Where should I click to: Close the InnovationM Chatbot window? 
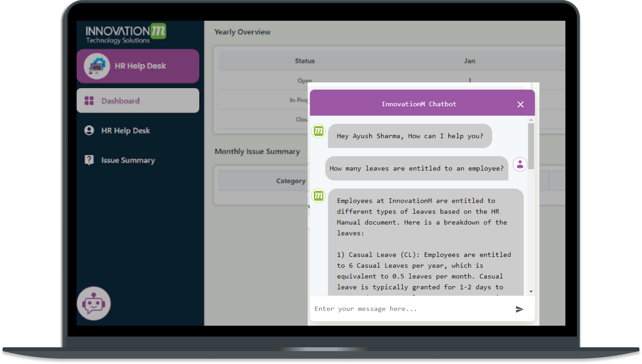coord(520,104)
